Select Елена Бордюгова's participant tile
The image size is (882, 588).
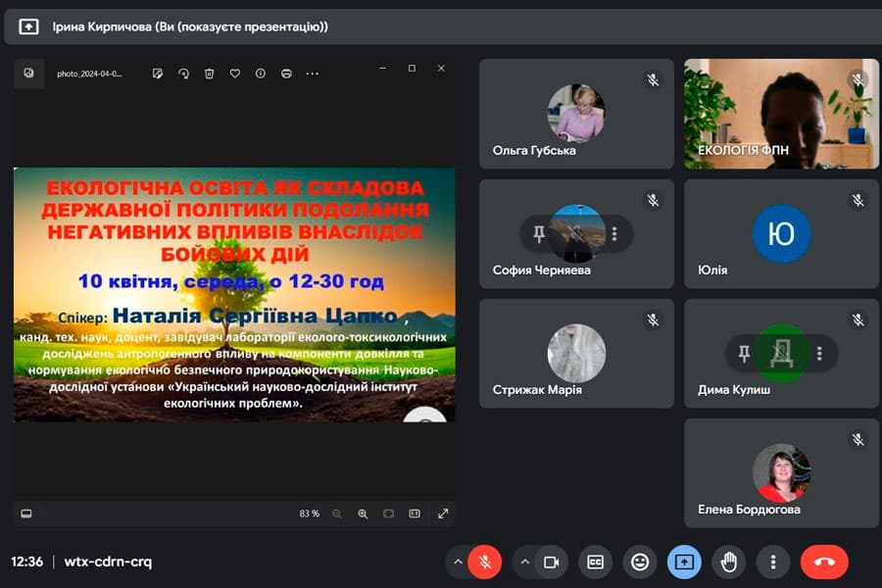click(x=781, y=473)
